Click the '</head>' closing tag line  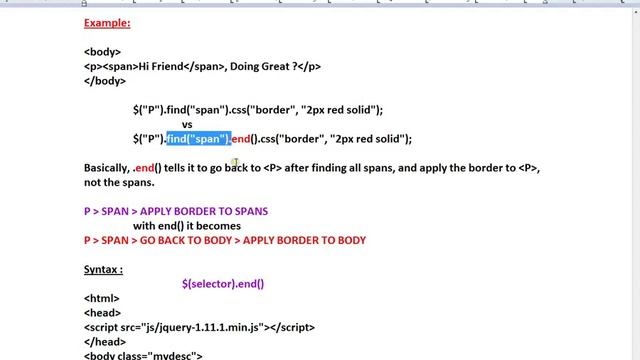click(x=105, y=342)
